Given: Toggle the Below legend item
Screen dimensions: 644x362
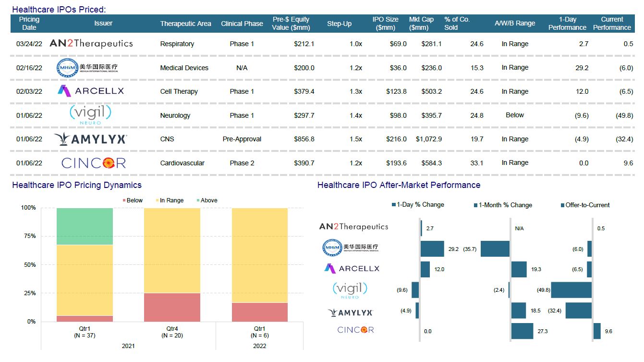Looking at the screenshot, I should [x=133, y=200].
